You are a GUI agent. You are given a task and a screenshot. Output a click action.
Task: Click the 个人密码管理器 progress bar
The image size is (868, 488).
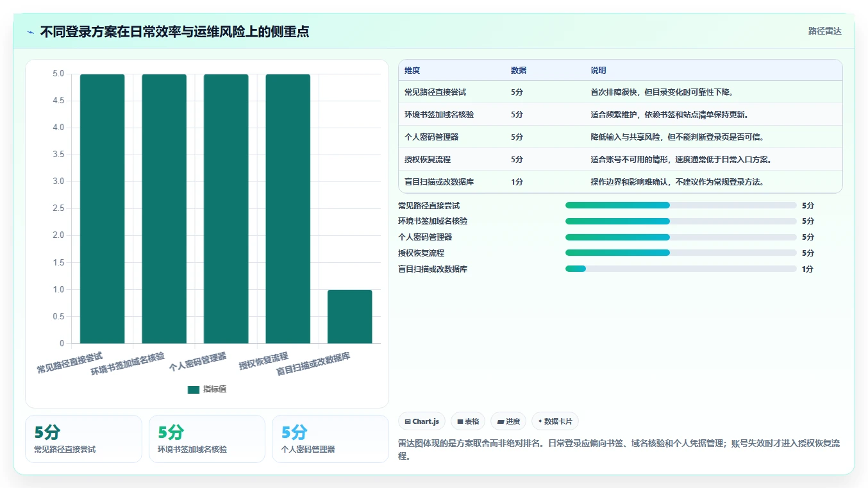point(681,237)
